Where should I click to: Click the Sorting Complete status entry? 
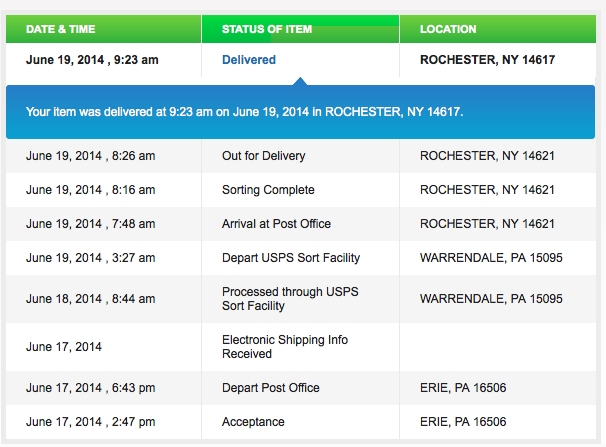(x=268, y=190)
